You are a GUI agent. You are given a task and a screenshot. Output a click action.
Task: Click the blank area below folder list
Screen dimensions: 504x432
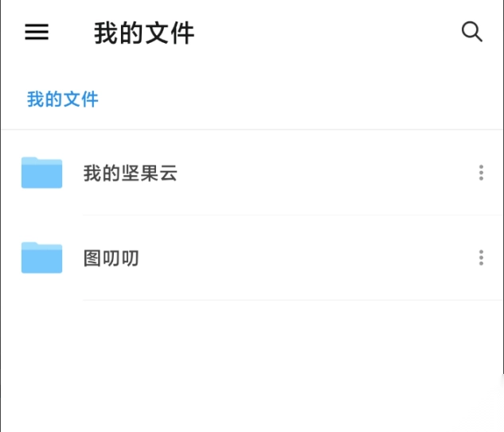(x=252, y=366)
